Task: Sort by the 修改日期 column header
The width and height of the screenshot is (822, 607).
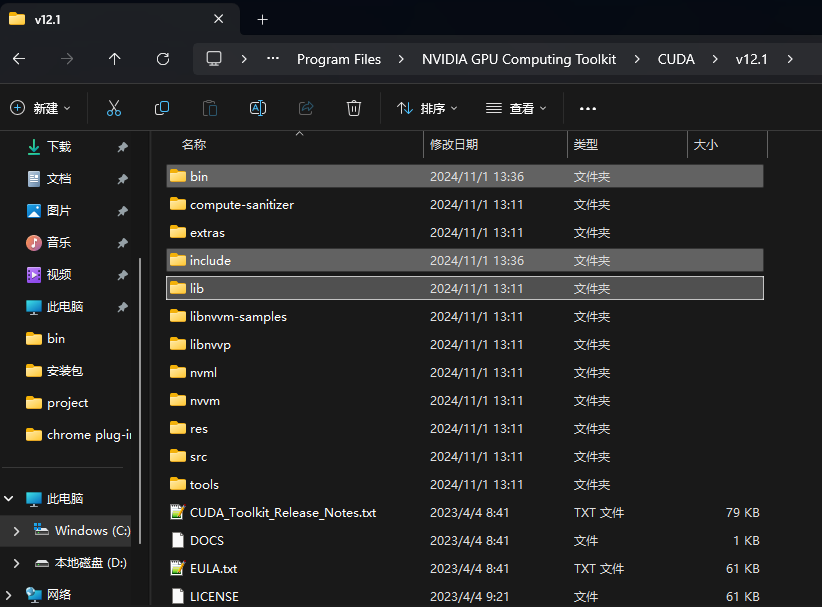Action: [x=495, y=145]
